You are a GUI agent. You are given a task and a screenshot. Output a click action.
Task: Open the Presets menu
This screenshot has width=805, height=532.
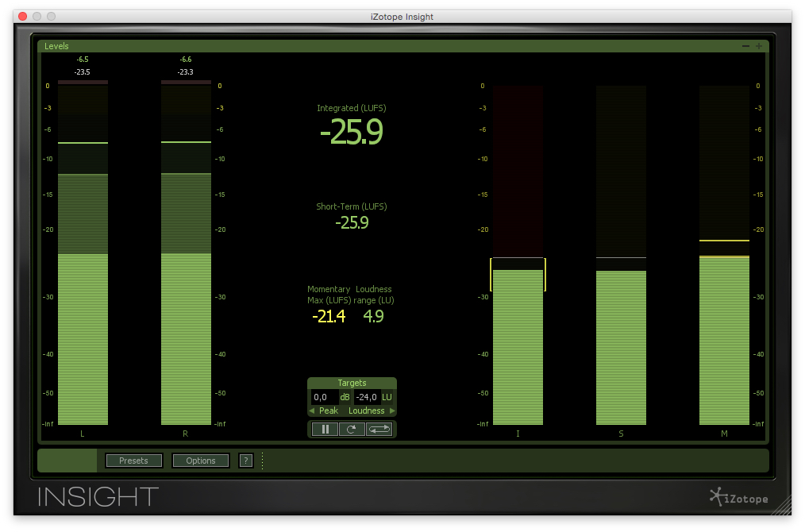click(133, 461)
